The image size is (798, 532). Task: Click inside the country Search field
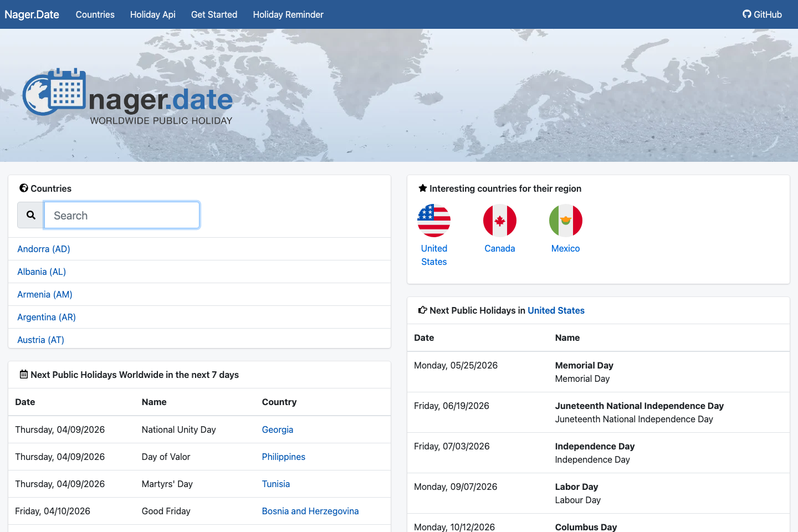(122, 215)
